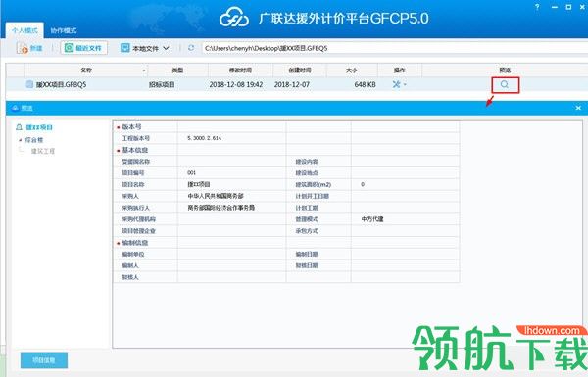Viewport: 588px width, 377px height.
Task: Click the help question mark icon in the title bar
Action: pos(537,7)
